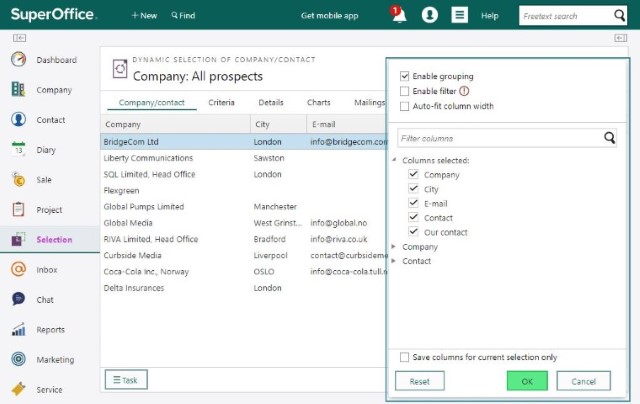
Task: Sort by the City column header
Action: point(278,124)
